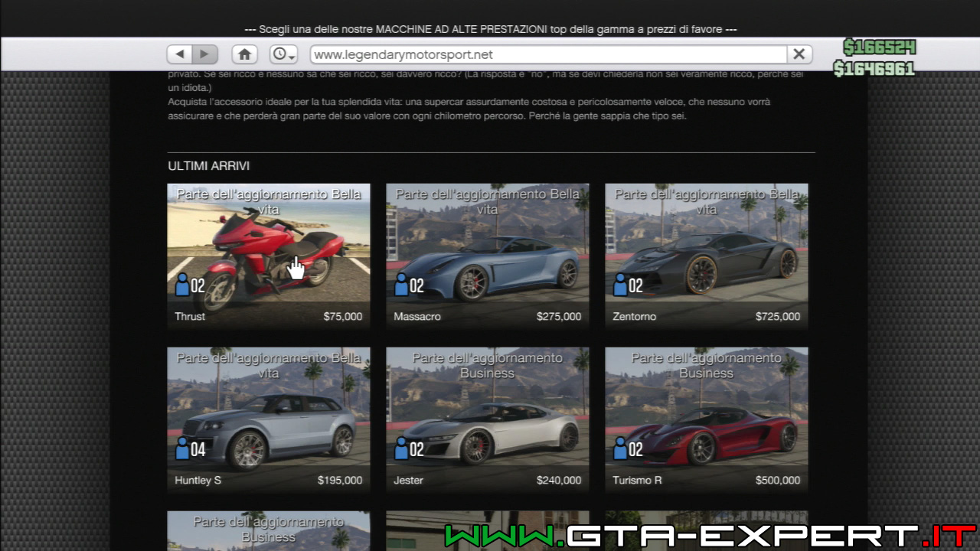Open the Thrust motorcycle thumbnail
This screenshot has height=551, width=980.
coord(269,256)
